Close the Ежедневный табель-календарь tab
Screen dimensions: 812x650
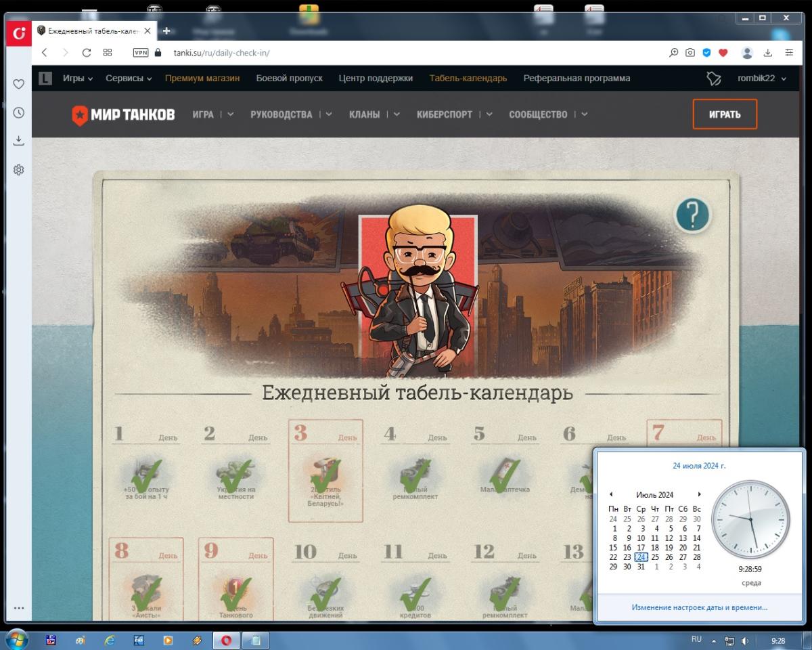click(x=148, y=31)
